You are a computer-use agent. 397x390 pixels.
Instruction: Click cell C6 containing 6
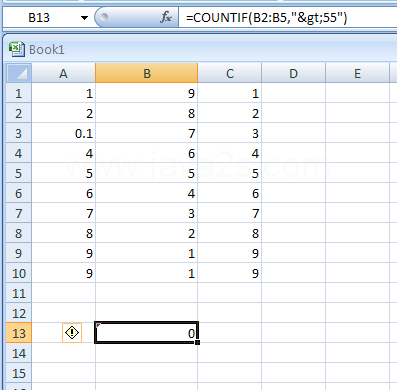pyautogui.click(x=230, y=193)
